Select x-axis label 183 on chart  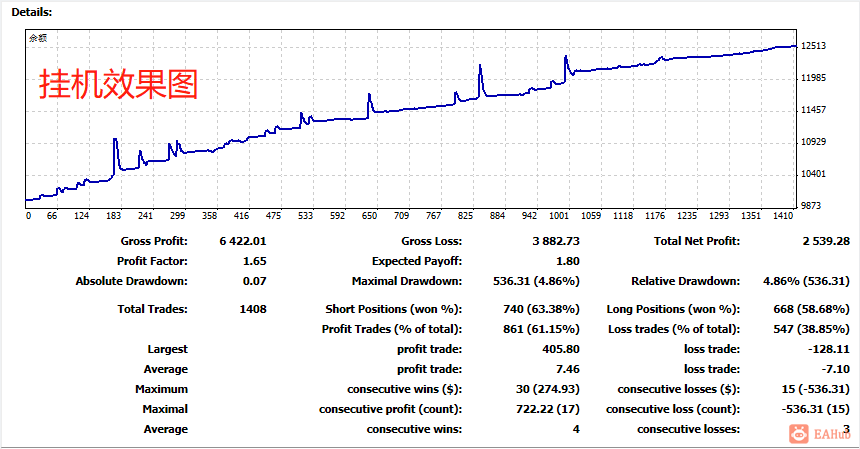(x=114, y=216)
